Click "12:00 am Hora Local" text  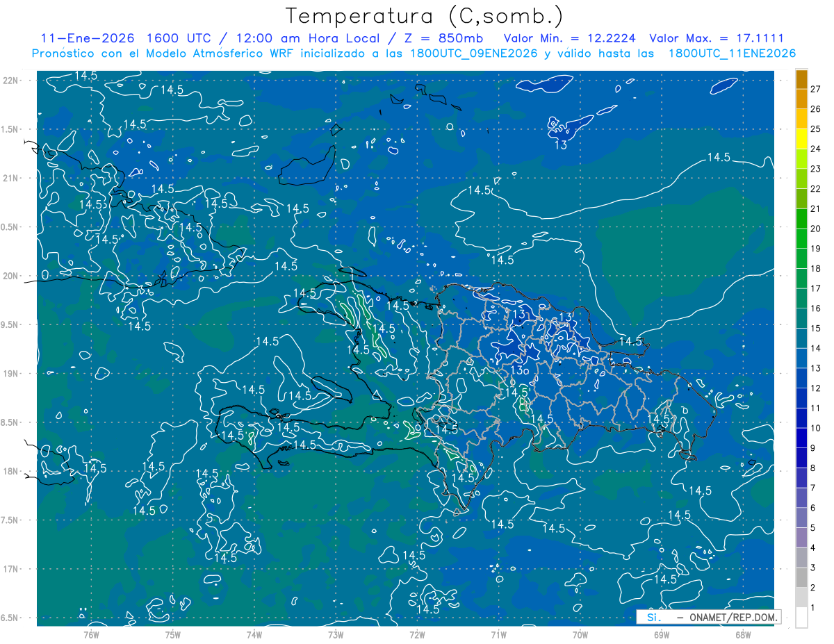306,39
